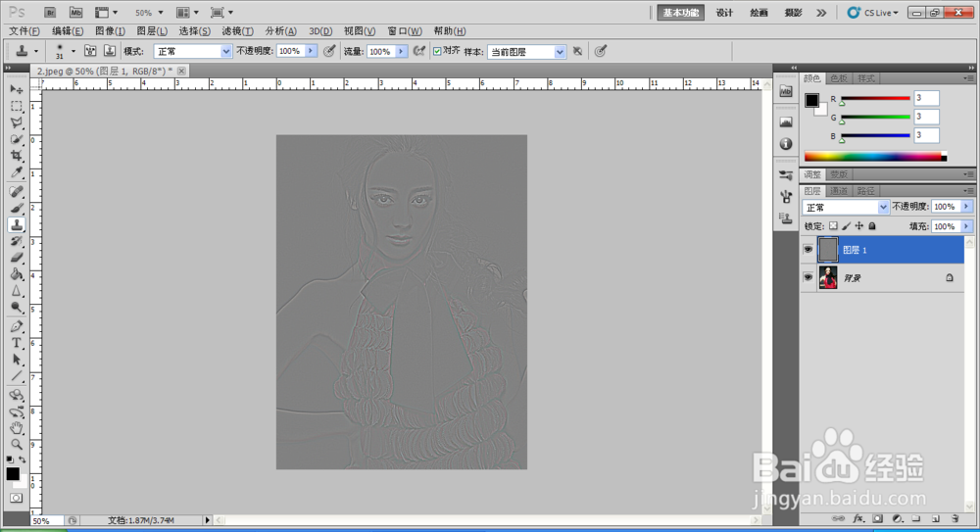
Task: Open the 模式 blend mode dropdown
Action: (192, 51)
